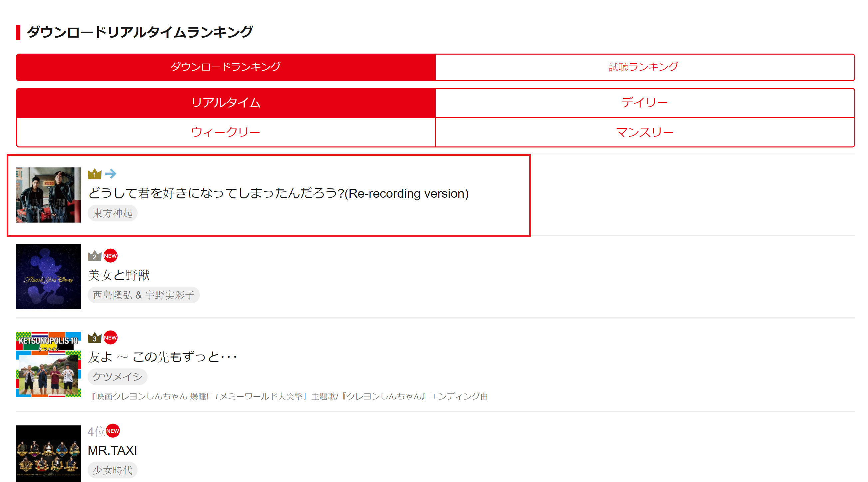The image size is (868, 482).
Task: Click the silver rank 2 crown icon
Action: click(95, 256)
